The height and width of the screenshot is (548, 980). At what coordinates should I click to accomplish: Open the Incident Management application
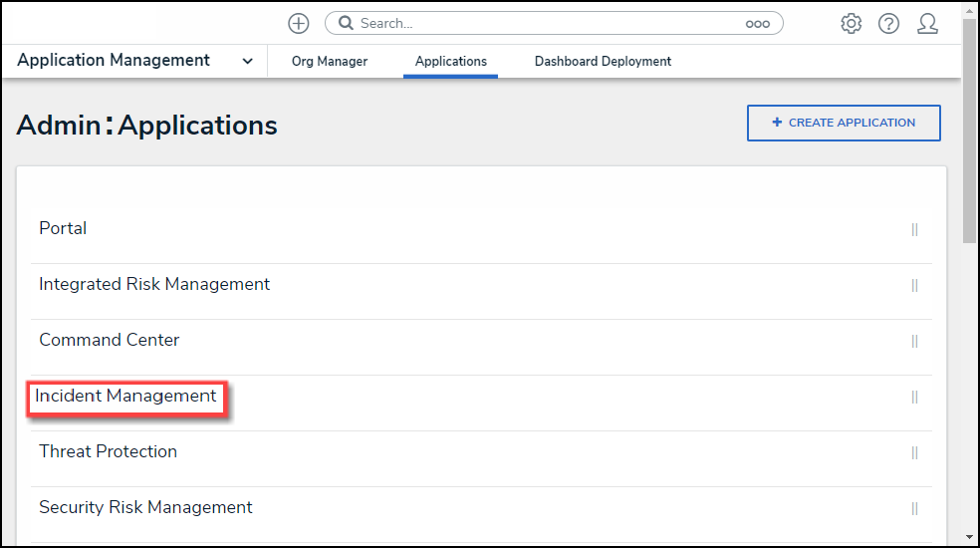point(125,396)
